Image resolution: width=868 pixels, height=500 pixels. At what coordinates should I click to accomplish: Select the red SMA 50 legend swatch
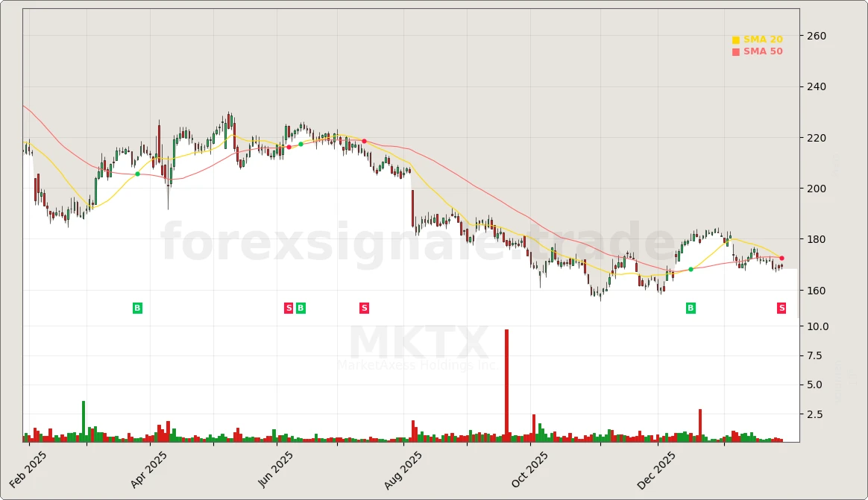736,51
